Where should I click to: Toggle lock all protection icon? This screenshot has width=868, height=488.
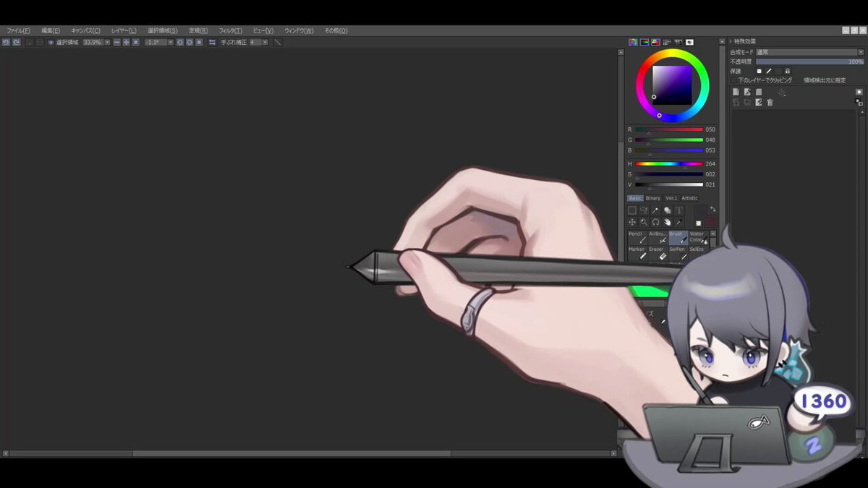[x=788, y=71]
